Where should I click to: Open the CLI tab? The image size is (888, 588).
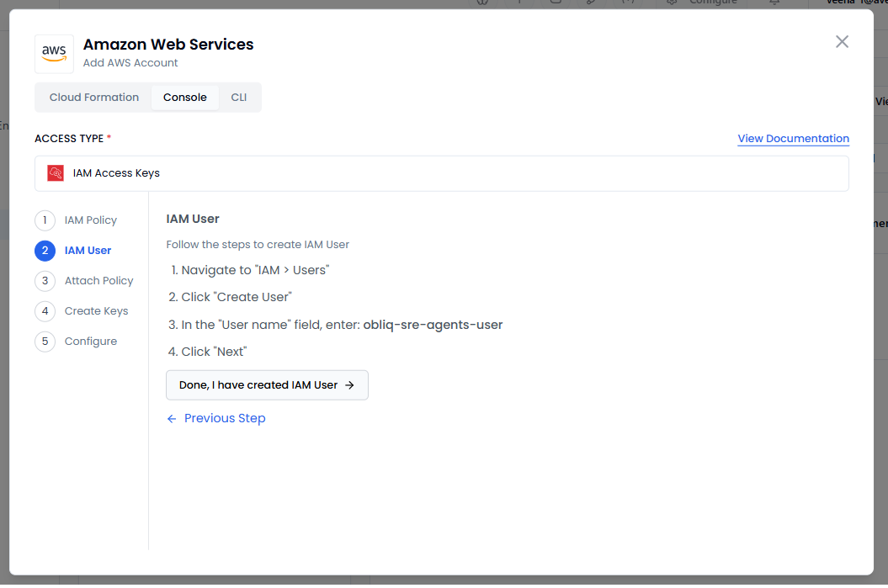239,98
